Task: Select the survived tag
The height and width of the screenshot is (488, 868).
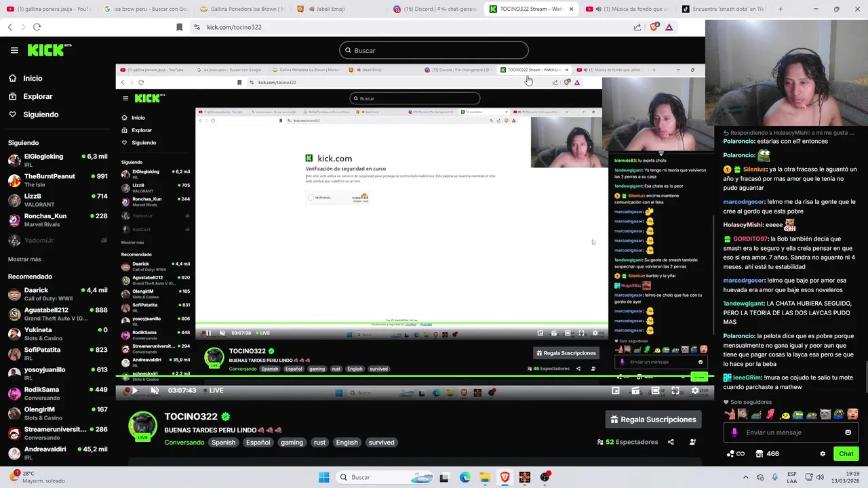Action: (x=381, y=443)
